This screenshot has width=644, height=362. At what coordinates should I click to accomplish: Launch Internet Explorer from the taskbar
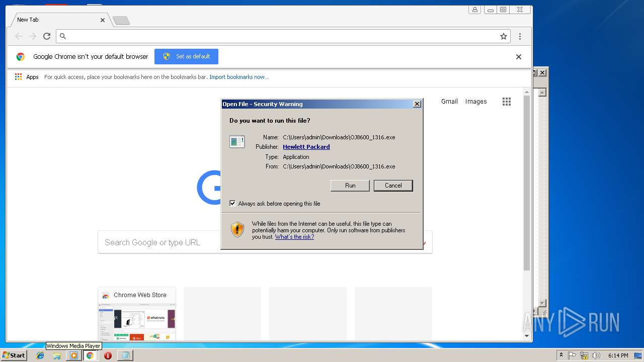point(40,355)
